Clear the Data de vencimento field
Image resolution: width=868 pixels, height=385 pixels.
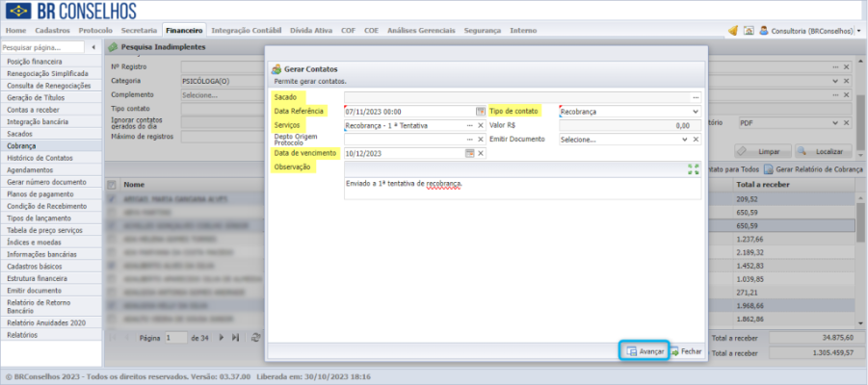481,153
